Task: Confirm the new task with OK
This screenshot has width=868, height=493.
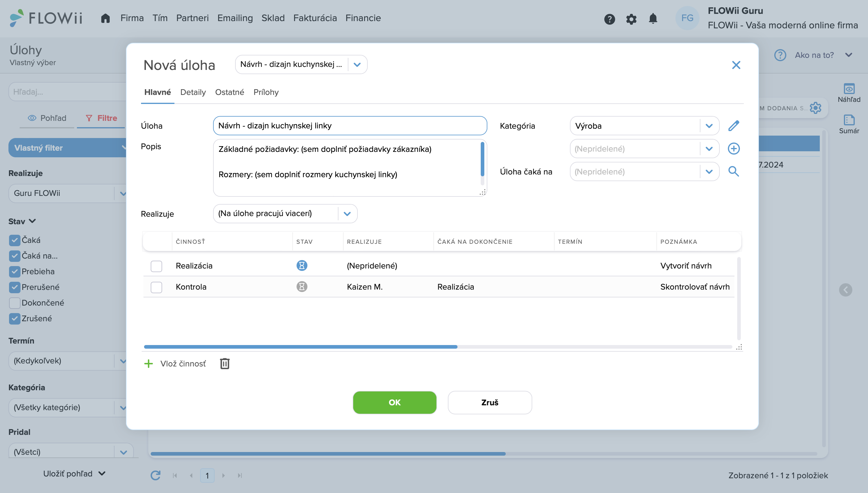Action: 395,402
